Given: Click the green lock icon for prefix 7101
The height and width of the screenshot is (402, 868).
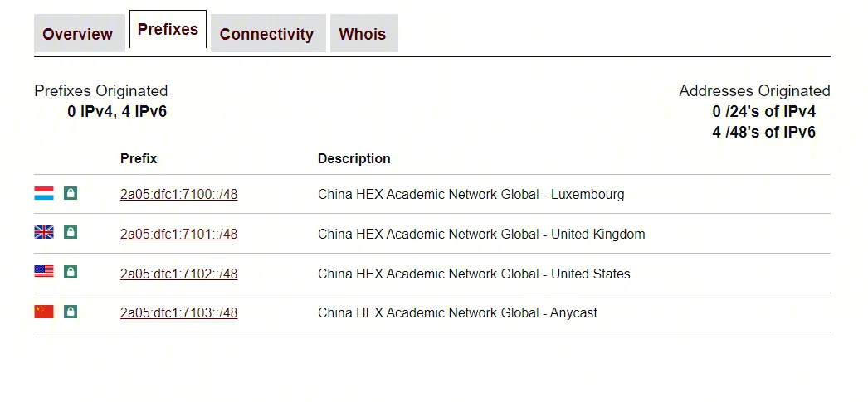Looking at the screenshot, I should tap(71, 233).
